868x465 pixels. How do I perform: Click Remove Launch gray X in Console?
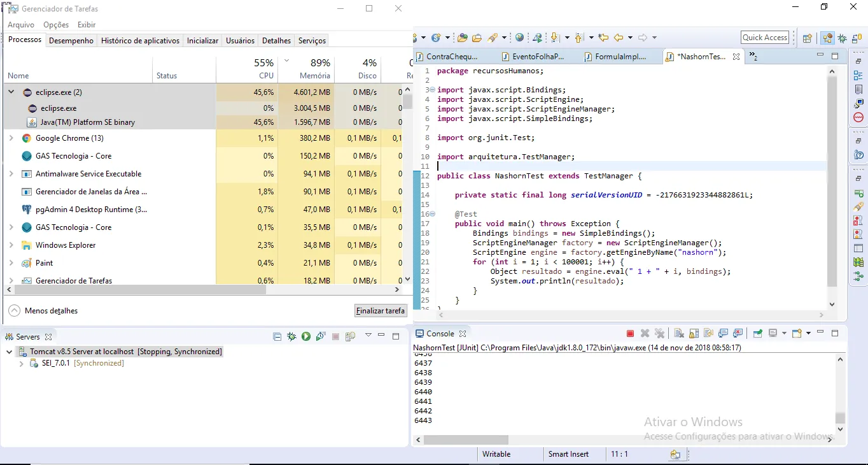(645, 333)
